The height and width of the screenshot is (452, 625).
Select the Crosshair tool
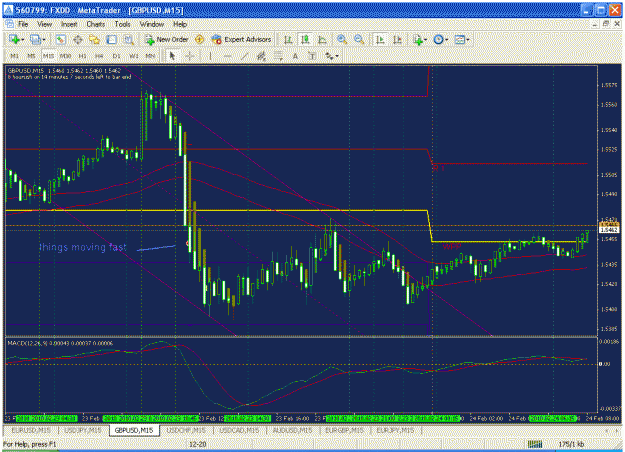coord(190,56)
